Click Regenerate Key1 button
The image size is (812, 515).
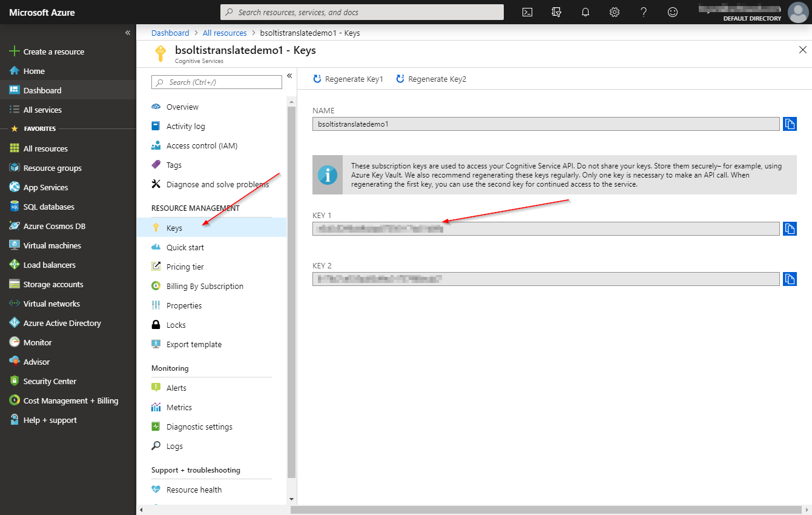click(x=348, y=79)
